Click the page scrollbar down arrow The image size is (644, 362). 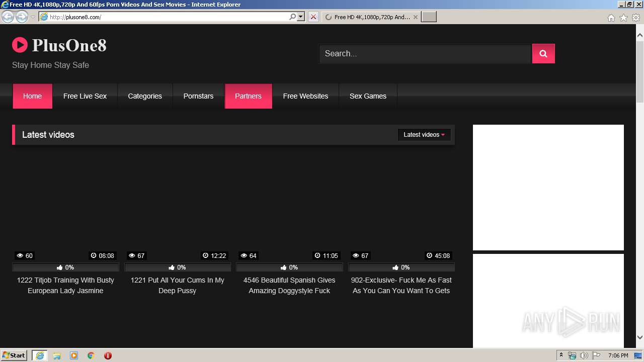click(640, 337)
